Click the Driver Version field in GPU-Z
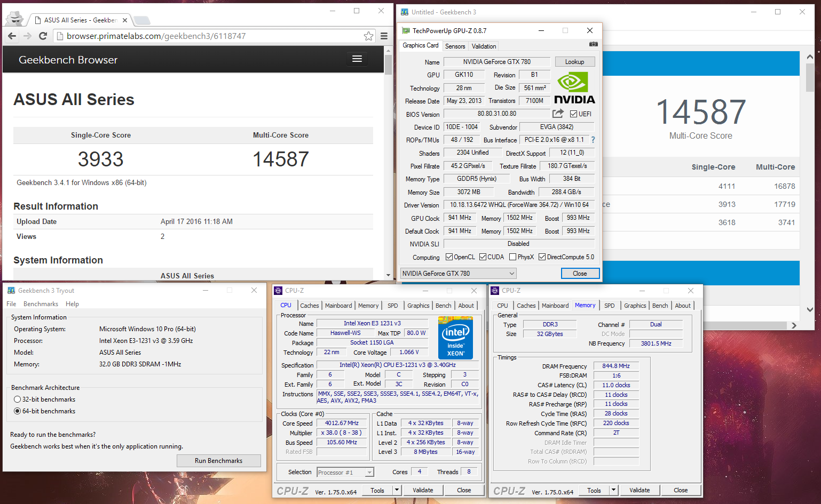 (519, 205)
